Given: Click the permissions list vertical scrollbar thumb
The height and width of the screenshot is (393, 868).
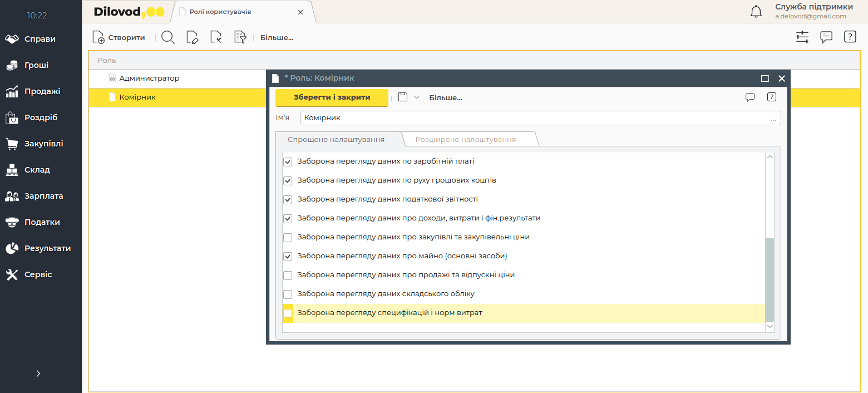Looking at the screenshot, I should [770, 278].
